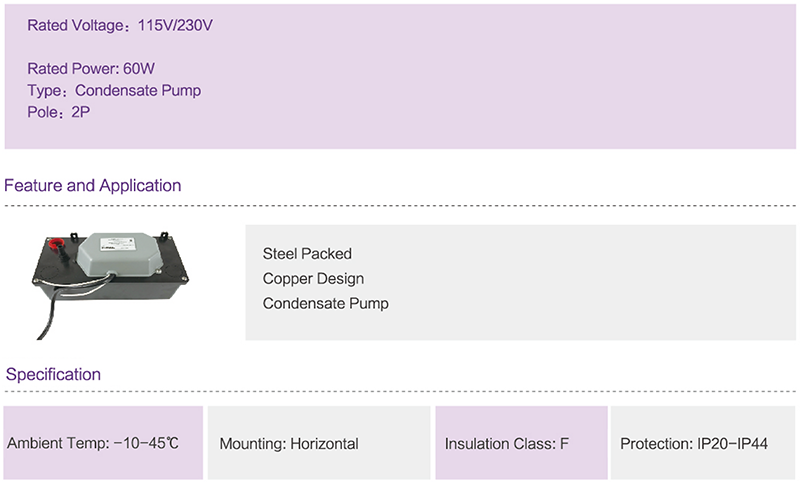
Task: Click the Steel Packed feature text
Action: pos(307,253)
